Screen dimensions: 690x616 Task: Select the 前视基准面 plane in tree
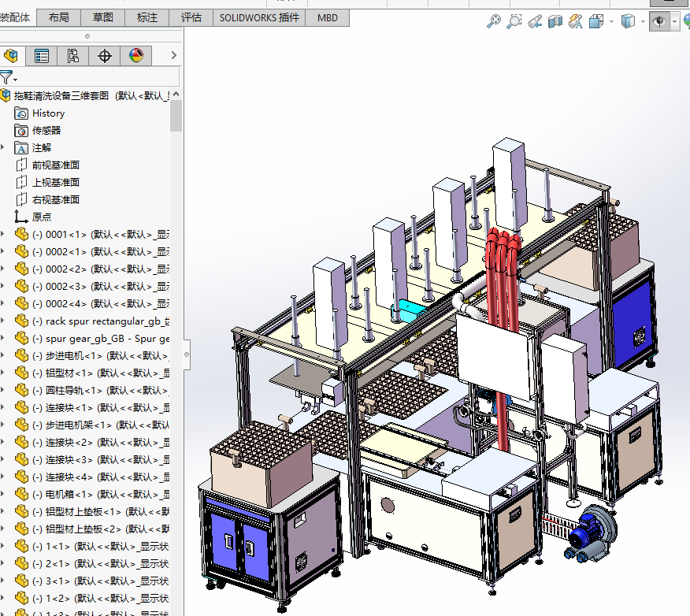pos(55,165)
